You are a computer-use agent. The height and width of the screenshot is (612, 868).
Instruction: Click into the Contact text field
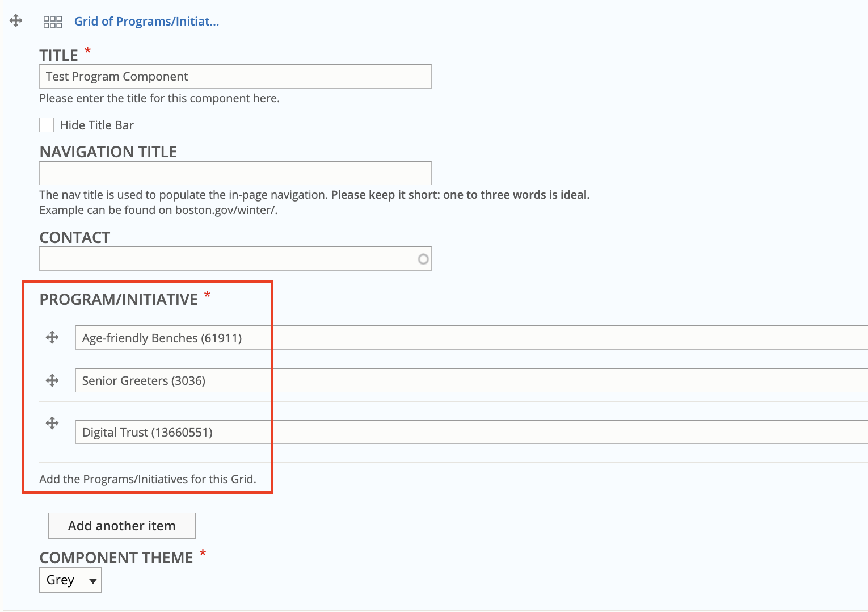(x=227, y=259)
